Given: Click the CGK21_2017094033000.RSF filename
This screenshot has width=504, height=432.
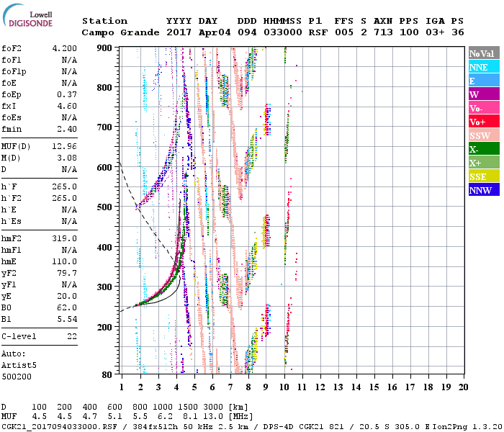Looking at the screenshot, I should coord(59,426).
